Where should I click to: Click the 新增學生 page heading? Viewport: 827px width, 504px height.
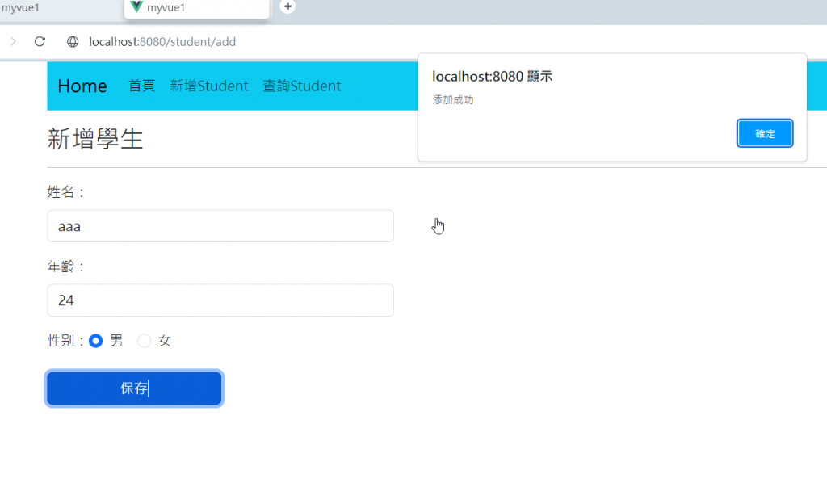click(95, 139)
